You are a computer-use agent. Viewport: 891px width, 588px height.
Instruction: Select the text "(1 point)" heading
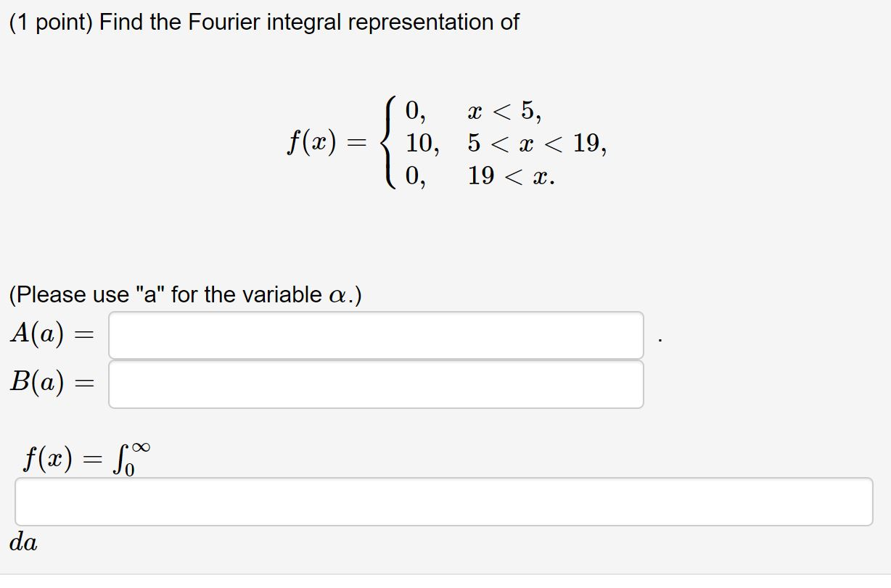click(x=47, y=22)
